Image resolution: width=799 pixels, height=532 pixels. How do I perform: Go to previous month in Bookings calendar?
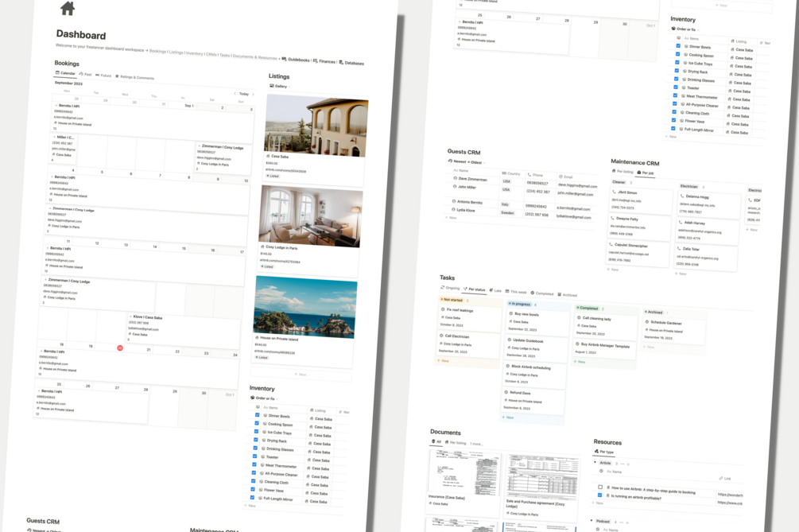coord(235,93)
